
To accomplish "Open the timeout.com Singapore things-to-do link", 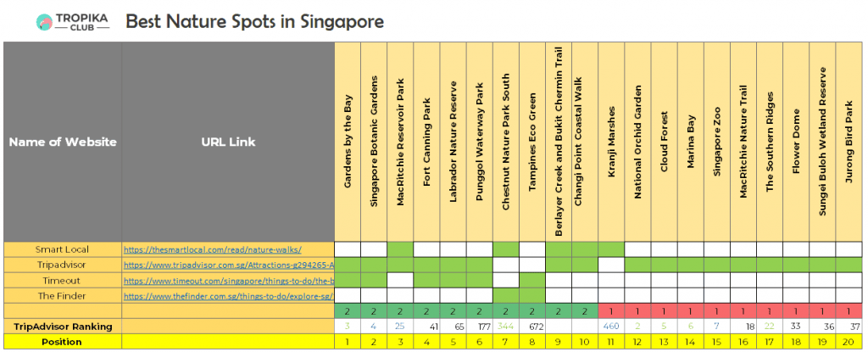I will pyautogui.click(x=228, y=281).
